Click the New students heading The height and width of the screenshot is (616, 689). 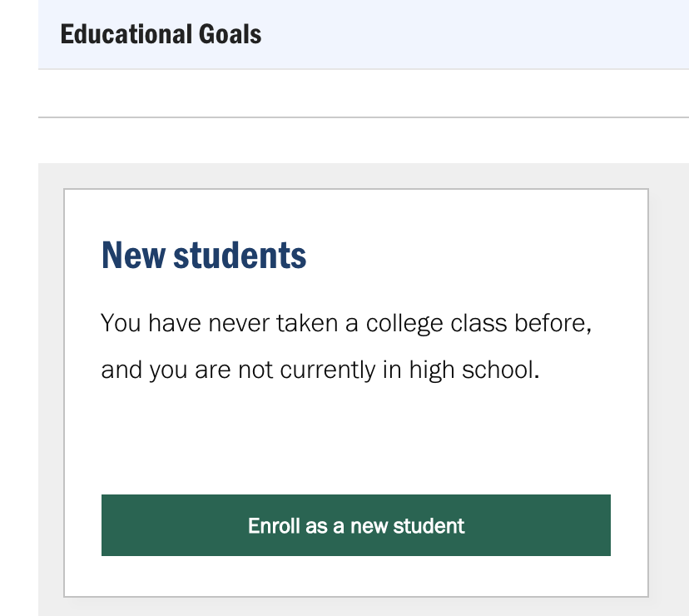204,255
